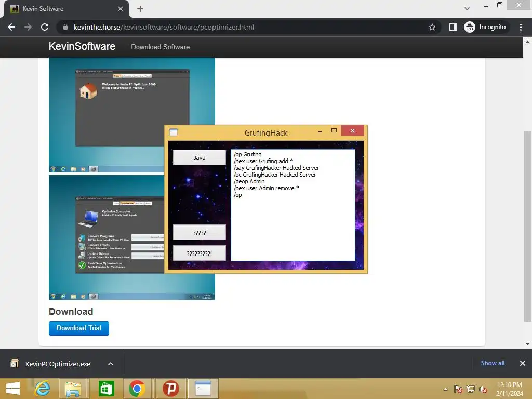Minimize the GrufingHack window
Viewport: 532px width, 399px height.
point(320,131)
